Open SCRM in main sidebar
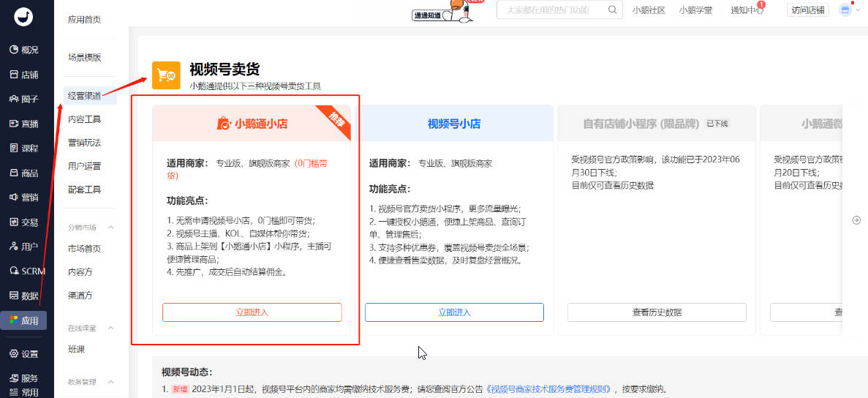The image size is (868, 398). (x=27, y=271)
